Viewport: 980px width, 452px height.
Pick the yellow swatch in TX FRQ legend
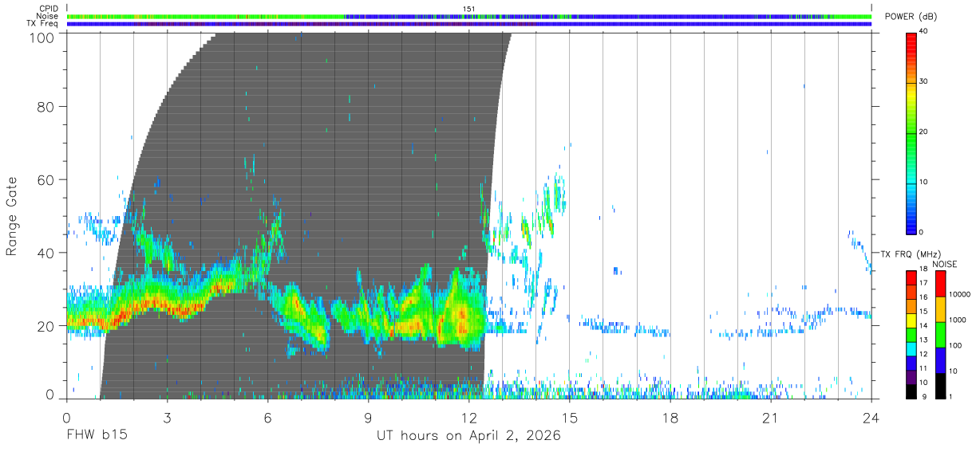(911, 319)
